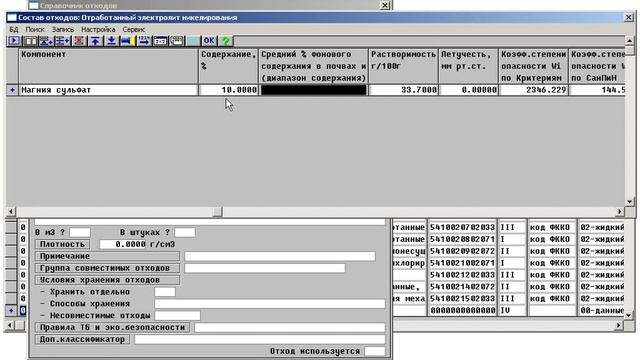Click the solubility value 33.7000 cell
Viewport: 640px width, 360px height.
click(x=403, y=90)
